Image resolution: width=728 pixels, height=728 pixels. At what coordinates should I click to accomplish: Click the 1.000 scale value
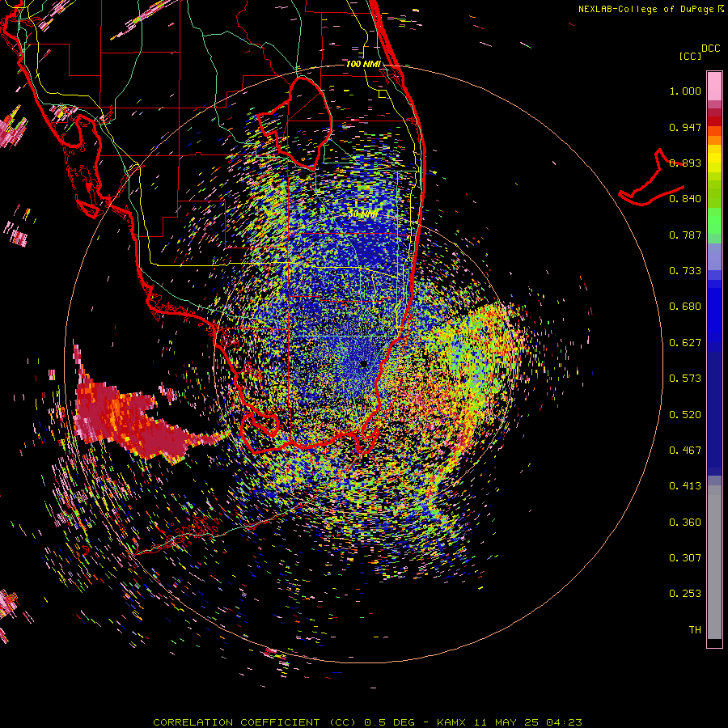tap(685, 91)
